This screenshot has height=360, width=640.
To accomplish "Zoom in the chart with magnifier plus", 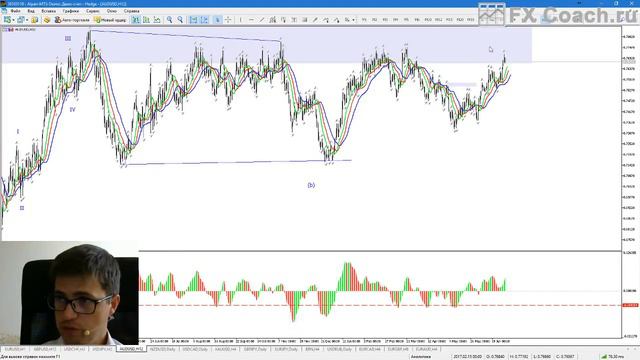I will pos(169,20).
